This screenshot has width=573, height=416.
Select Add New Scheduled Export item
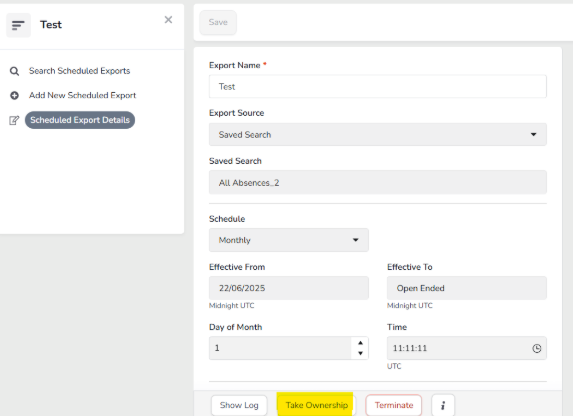point(82,95)
